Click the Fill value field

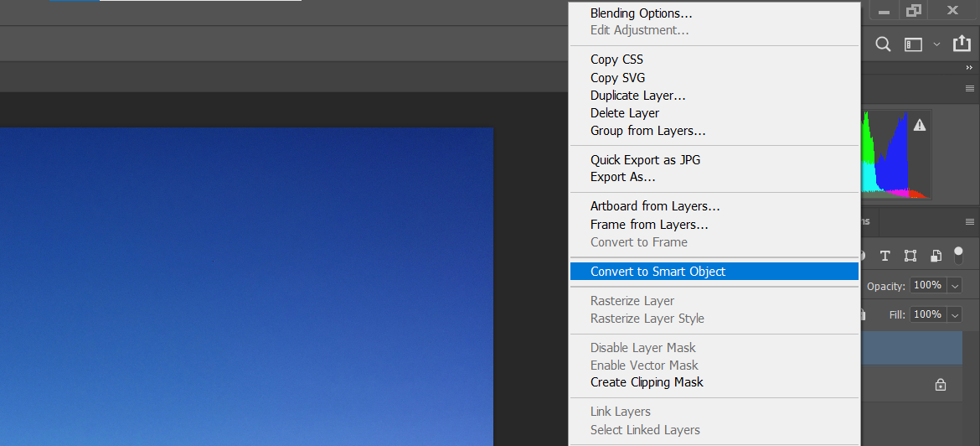(x=929, y=314)
